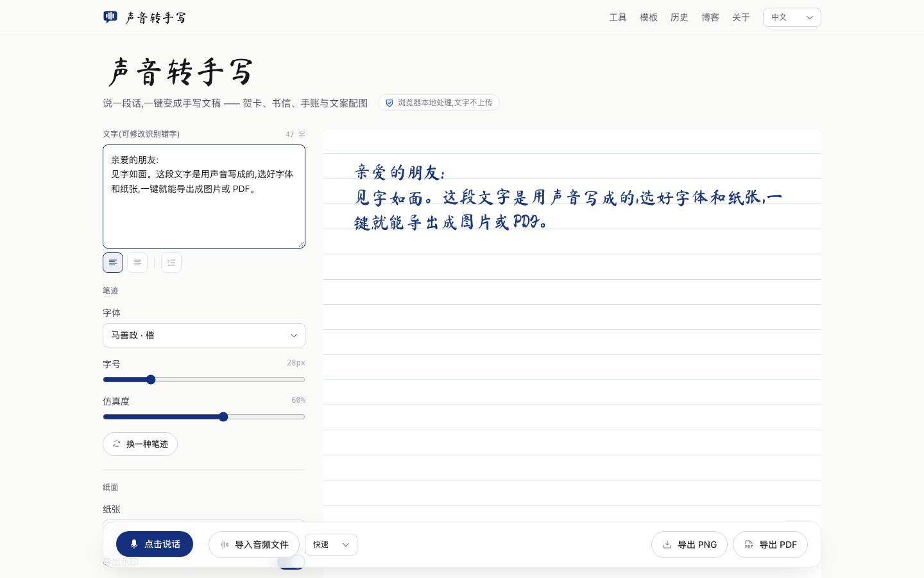Image resolution: width=924 pixels, height=578 pixels.
Task: Open the 模板 menu item
Action: [649, 17]
